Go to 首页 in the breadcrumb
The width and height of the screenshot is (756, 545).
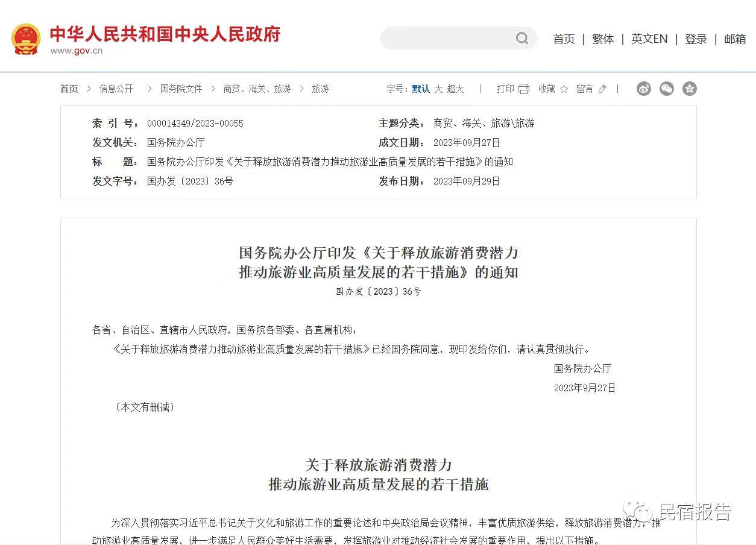pyautogui.click(x=69, y=89)
